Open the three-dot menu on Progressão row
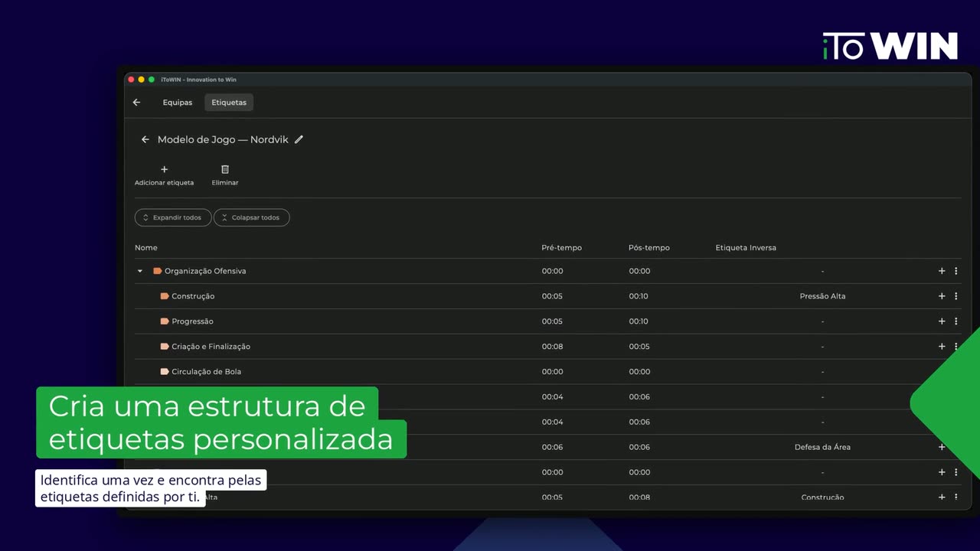980x551 pixels. [x=955, y=321]
